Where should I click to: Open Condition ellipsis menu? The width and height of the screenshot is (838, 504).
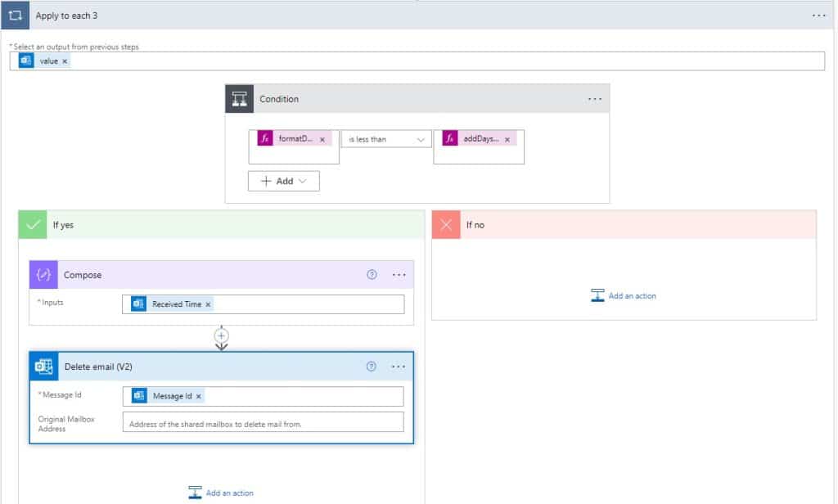click(595, 99)
